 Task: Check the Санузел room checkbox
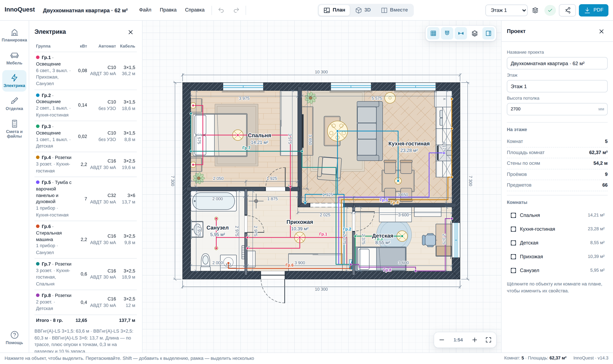[513, 270]
